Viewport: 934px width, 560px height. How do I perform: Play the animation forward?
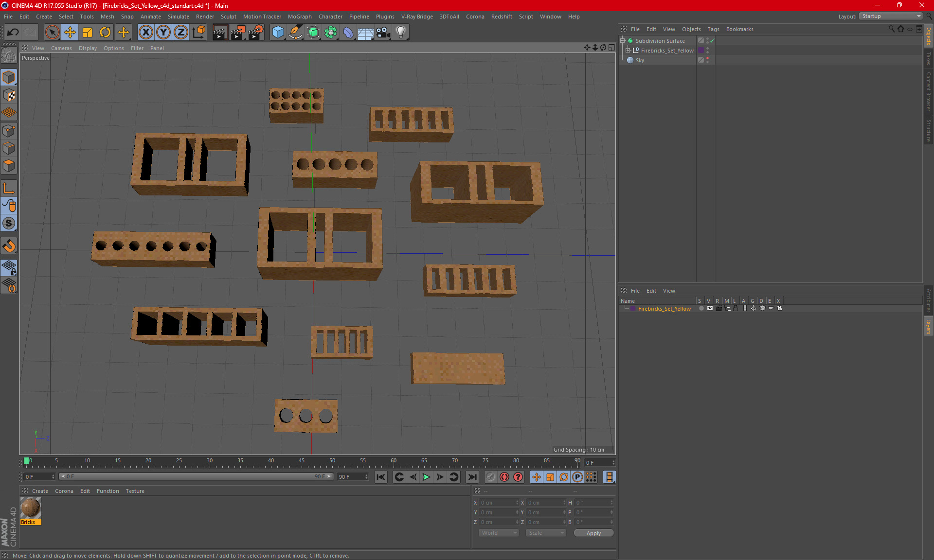(x=426, y=477)
